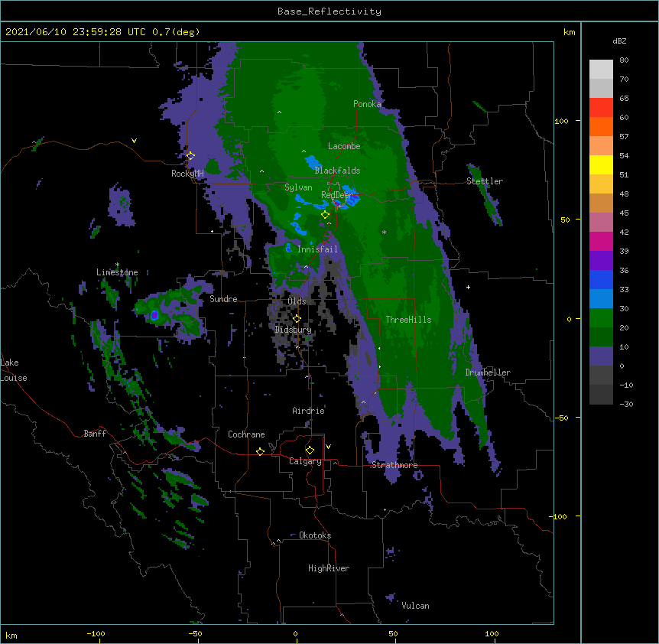659x644 pixels.
Task: Click the asterisk marker east of Innisfail
Action: [x=384, y=232]
